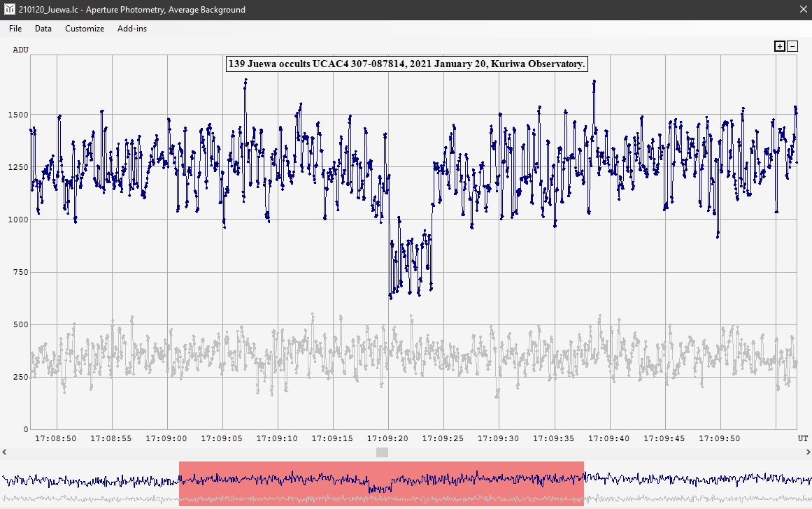Click the chart title about 139 Juewa
The image size is (812, 509).
point(406,64)
